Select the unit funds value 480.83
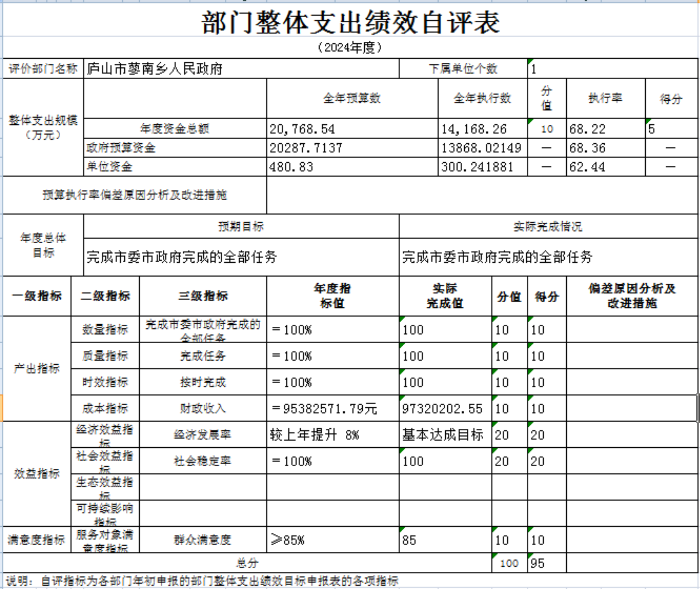Screen dimensions: 700x589 352,167
